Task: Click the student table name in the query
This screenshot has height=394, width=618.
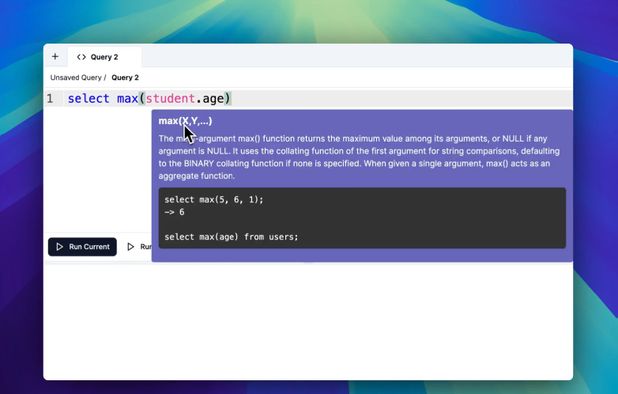Action: coord(170,98)
